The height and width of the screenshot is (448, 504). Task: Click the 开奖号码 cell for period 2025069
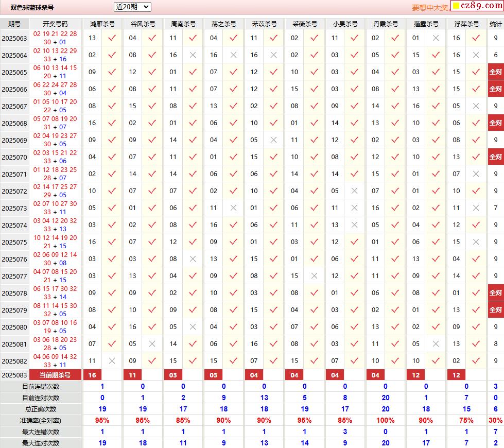[x=55, y=140]
